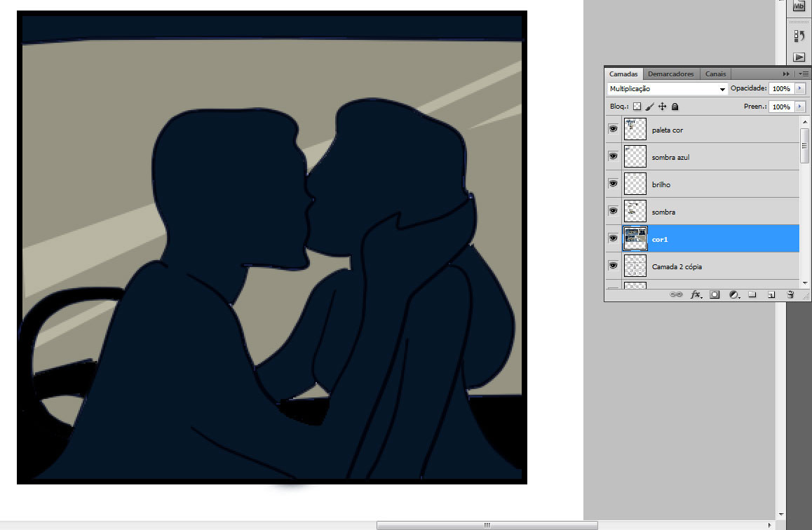This screenshot has height=530, width=812.
Task: Hide the paleta cor layer
Action: [x=613, y=130]
